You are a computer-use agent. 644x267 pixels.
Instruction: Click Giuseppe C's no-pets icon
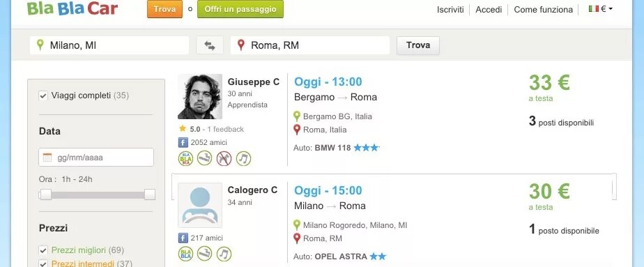pos(224,158)
